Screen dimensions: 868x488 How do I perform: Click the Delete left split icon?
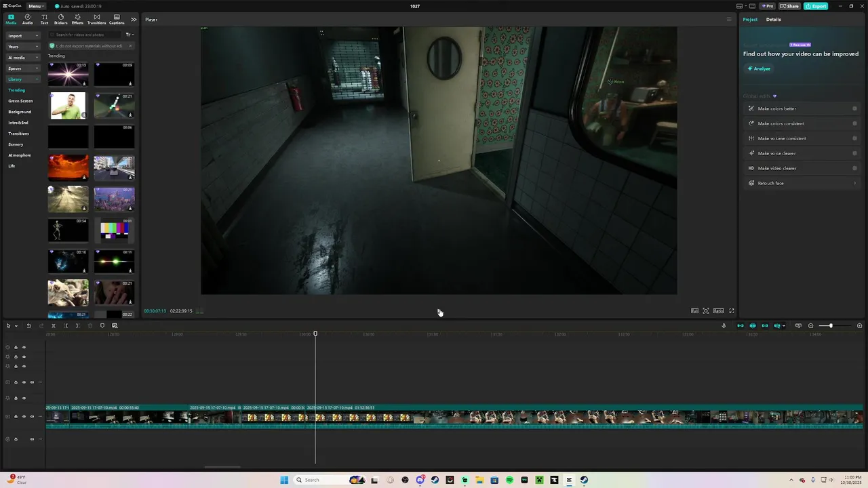tap(66, 326)
